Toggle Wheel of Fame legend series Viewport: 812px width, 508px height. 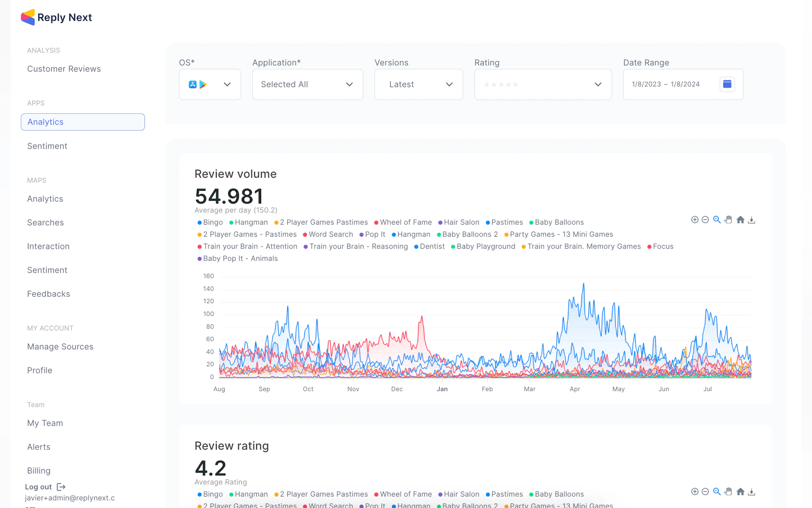403,222
